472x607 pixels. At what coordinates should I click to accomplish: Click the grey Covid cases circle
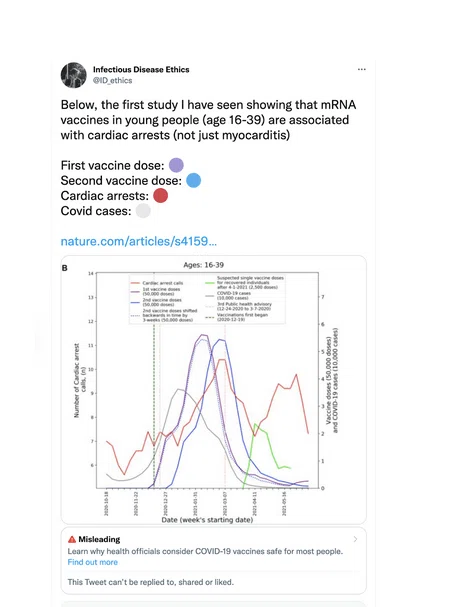click(x=143, y=211)
